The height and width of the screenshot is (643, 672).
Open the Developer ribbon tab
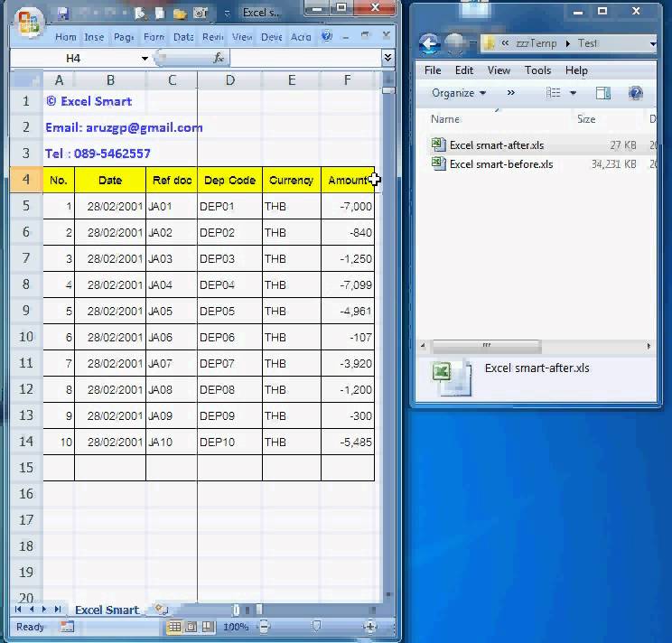pos(272,37)
